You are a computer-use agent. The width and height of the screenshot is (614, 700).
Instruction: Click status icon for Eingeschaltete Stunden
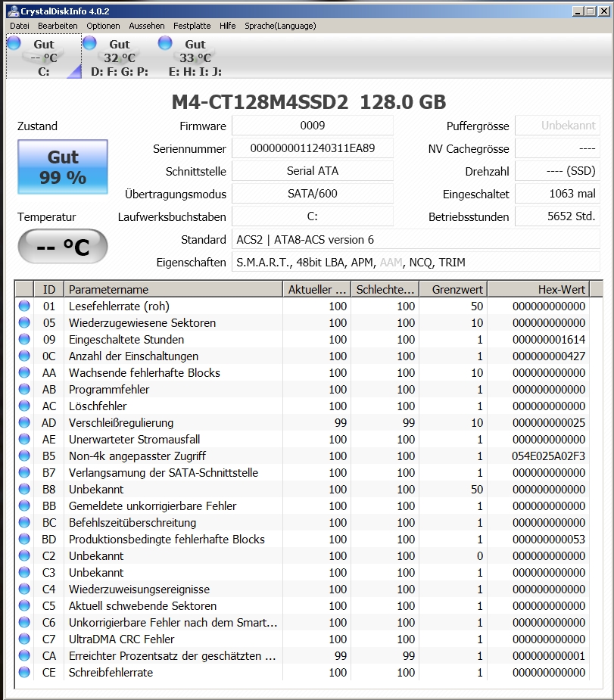(24, 339)
